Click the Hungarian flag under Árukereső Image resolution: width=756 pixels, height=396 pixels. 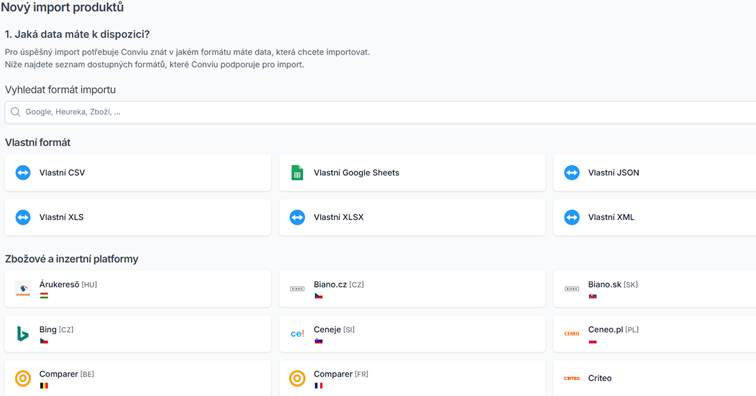44,296
